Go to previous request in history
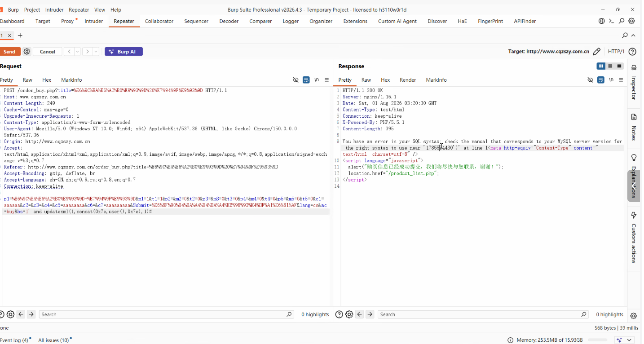This screenshot has height=344, width=644. click(x=69, y=52)
